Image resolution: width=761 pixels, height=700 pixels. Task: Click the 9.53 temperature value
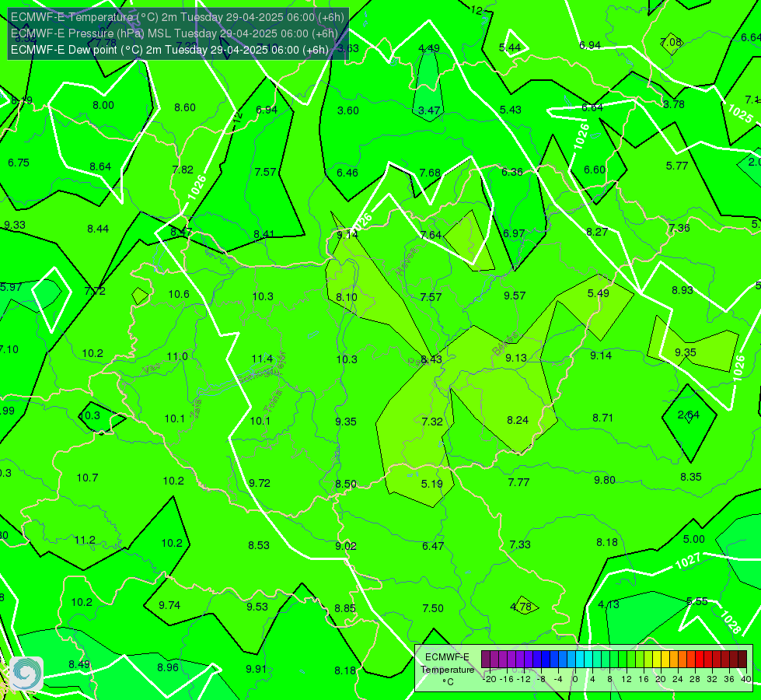click(257, 607)
